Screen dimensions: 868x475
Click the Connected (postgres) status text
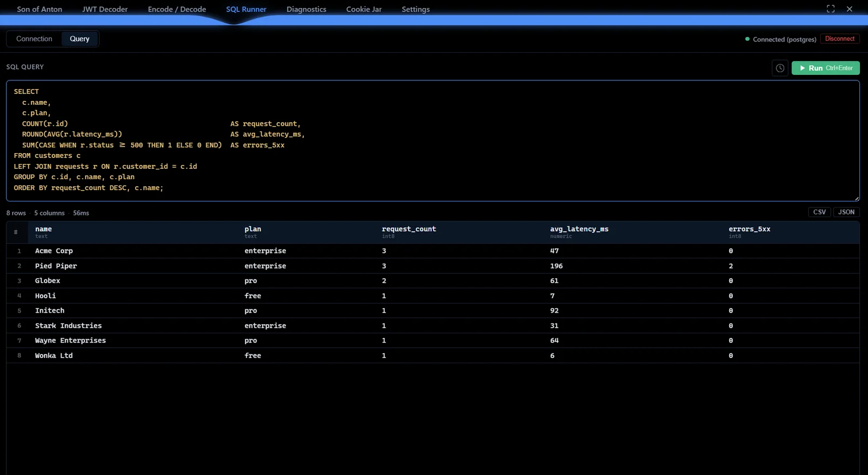pyautogui.click(x=784, y=39)
